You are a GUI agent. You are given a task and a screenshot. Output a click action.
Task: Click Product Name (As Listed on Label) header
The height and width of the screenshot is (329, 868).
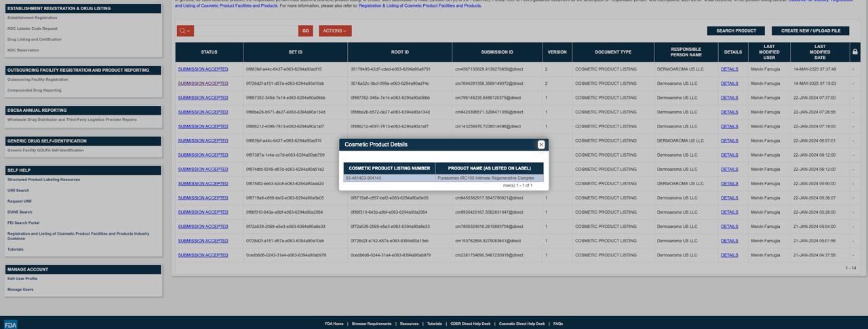coord(490,168)
